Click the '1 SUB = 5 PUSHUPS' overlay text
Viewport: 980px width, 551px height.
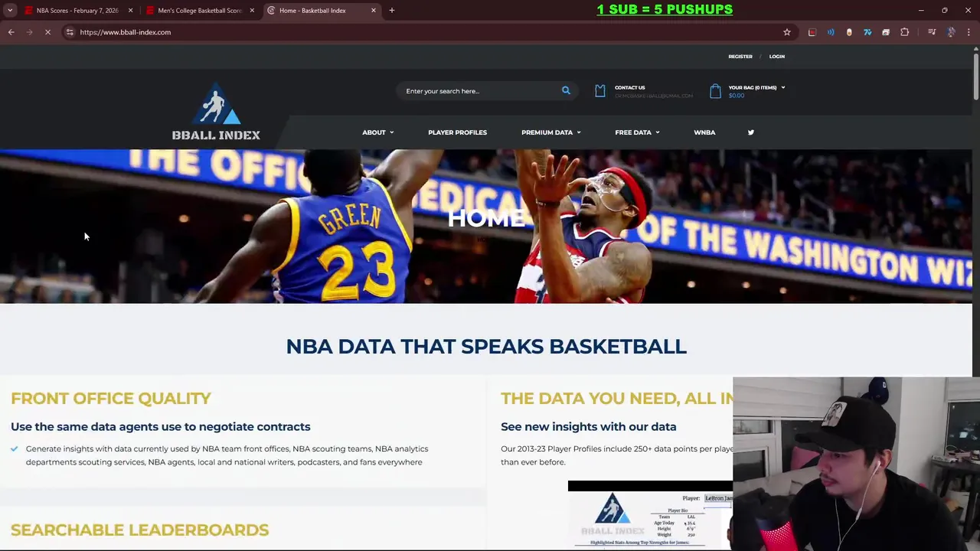click(x=665, y=9)
